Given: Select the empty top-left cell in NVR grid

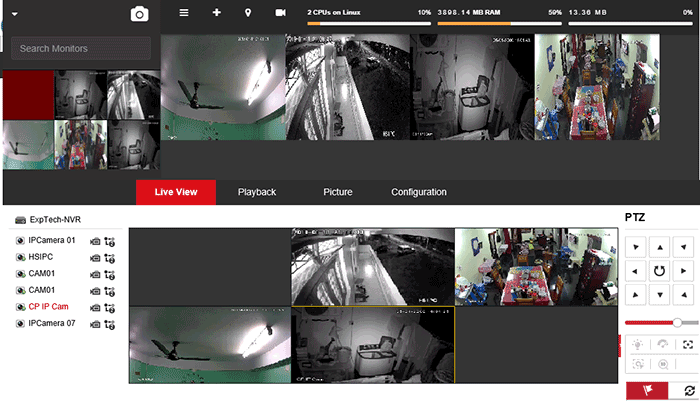Looking at the screenshot, I should coord(210,267).
